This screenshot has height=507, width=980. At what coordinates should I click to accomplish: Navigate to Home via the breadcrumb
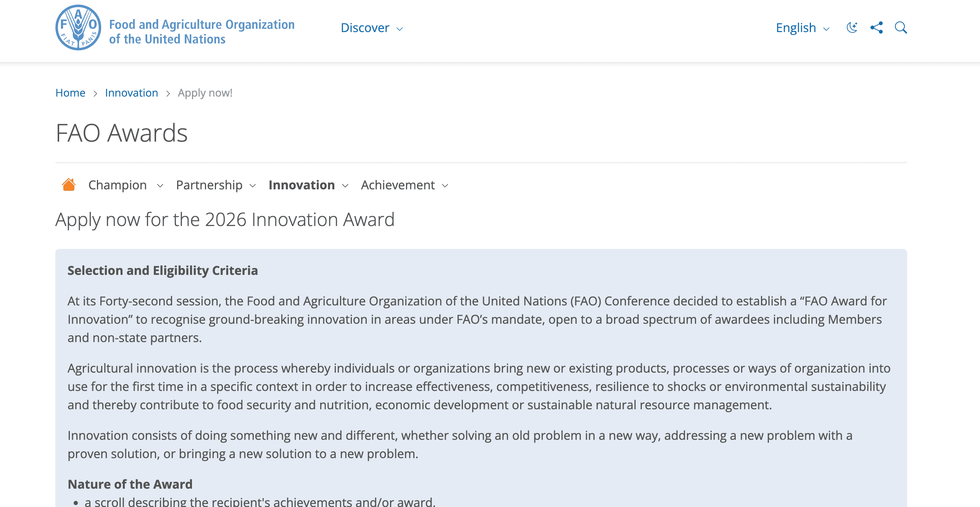(70, 92)
